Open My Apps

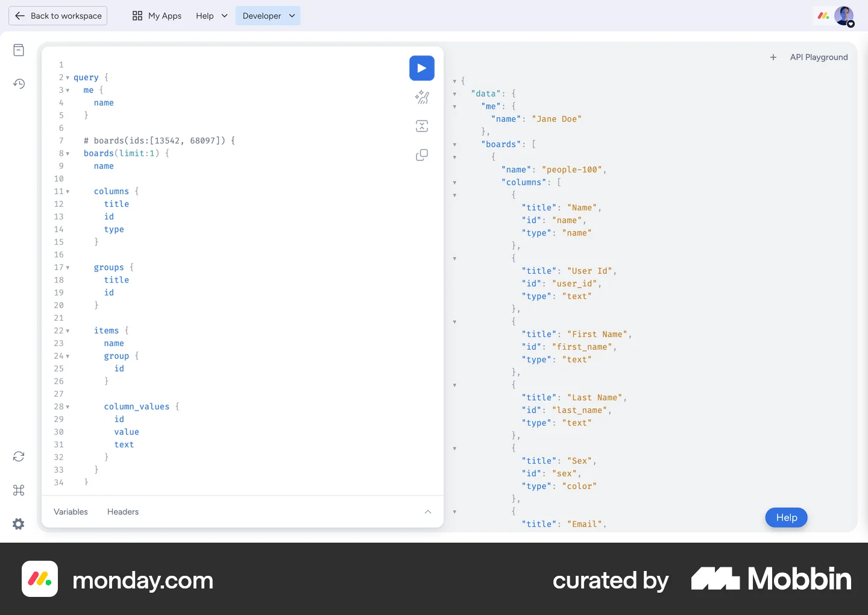click(157, 16)
